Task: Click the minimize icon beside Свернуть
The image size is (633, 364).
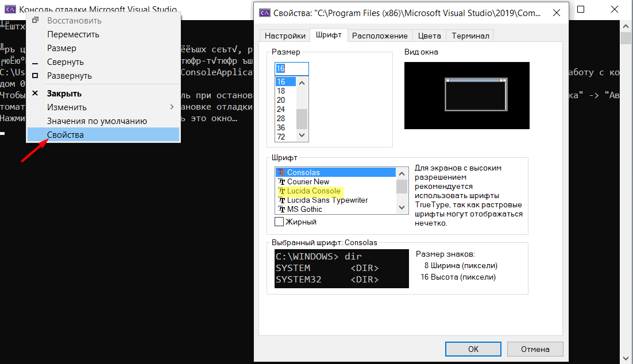Action: (x=35, y=63)
